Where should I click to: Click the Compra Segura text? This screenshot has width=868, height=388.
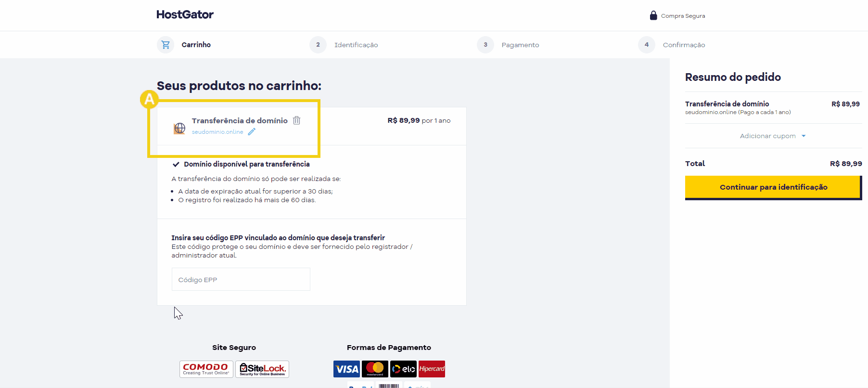pos(683,16)
